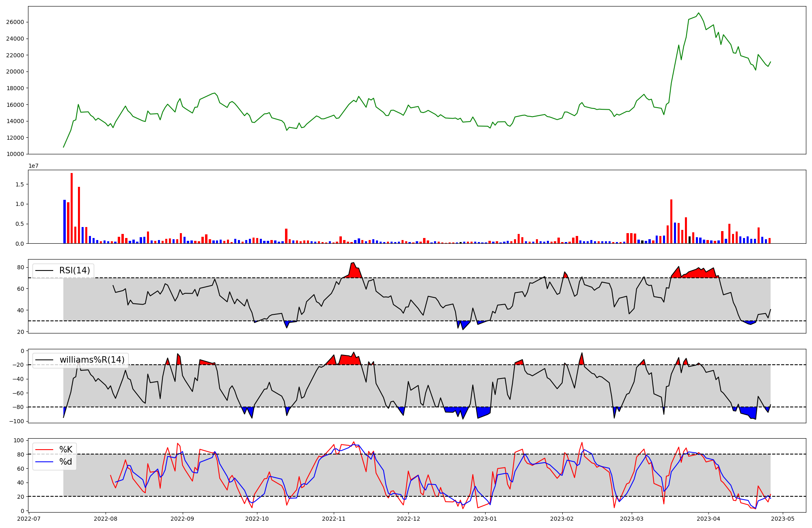
Task: Click the black line sample in RSI legend
Action: click(45, 270)
